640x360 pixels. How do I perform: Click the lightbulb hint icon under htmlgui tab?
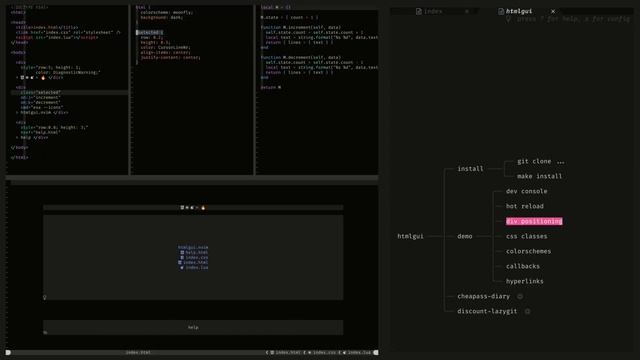pos(508,19)
